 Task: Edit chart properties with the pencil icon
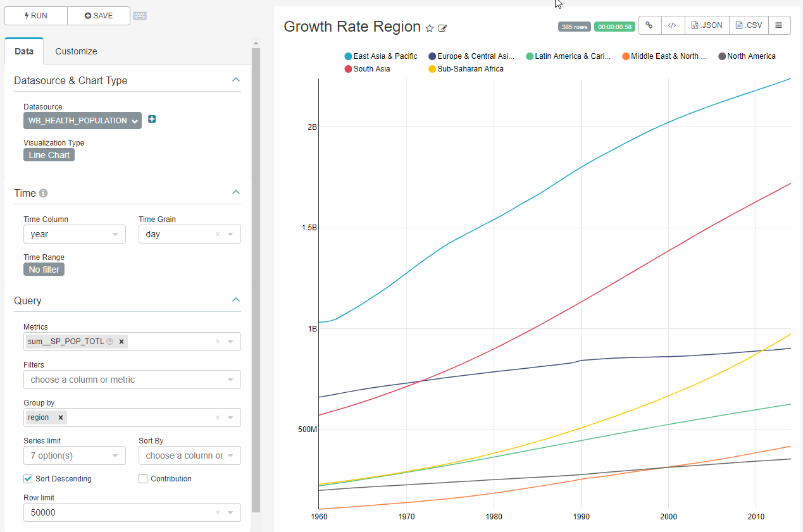pos(442,28)
